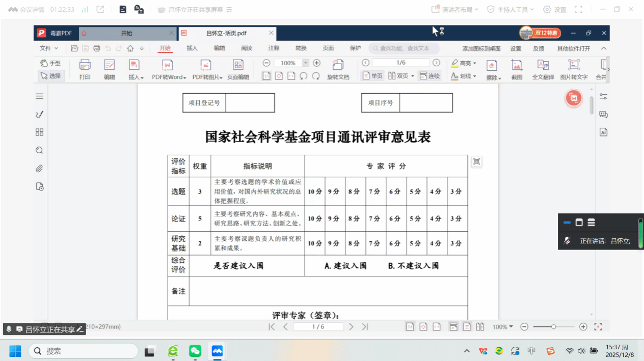Click the 其他软件打开 button
The height and width of the screenshot is (361, 644).
coord(573,49)
